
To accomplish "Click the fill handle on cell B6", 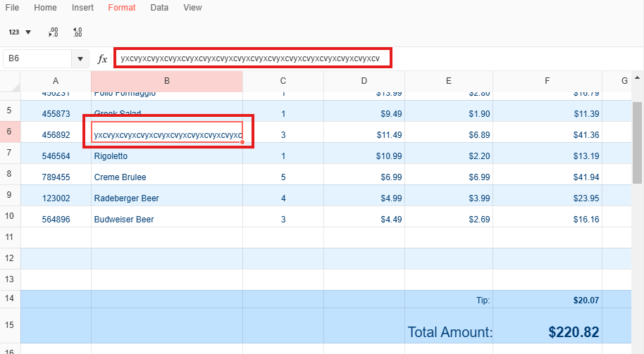I will pyautogui.click(x=242, y=142).
